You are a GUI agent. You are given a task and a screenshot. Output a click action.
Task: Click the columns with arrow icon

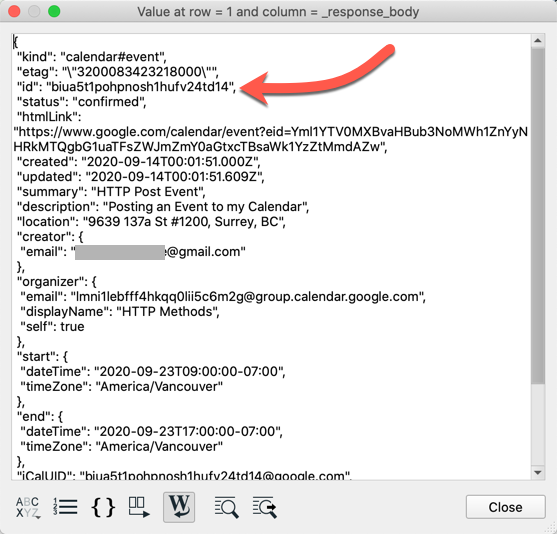(139, 507)
